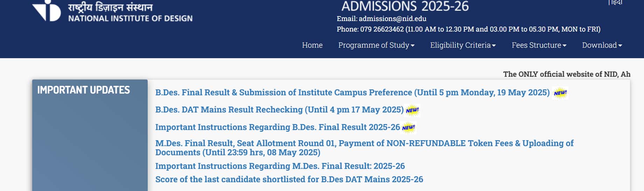Go to the Home menu item

click(312, 45)
